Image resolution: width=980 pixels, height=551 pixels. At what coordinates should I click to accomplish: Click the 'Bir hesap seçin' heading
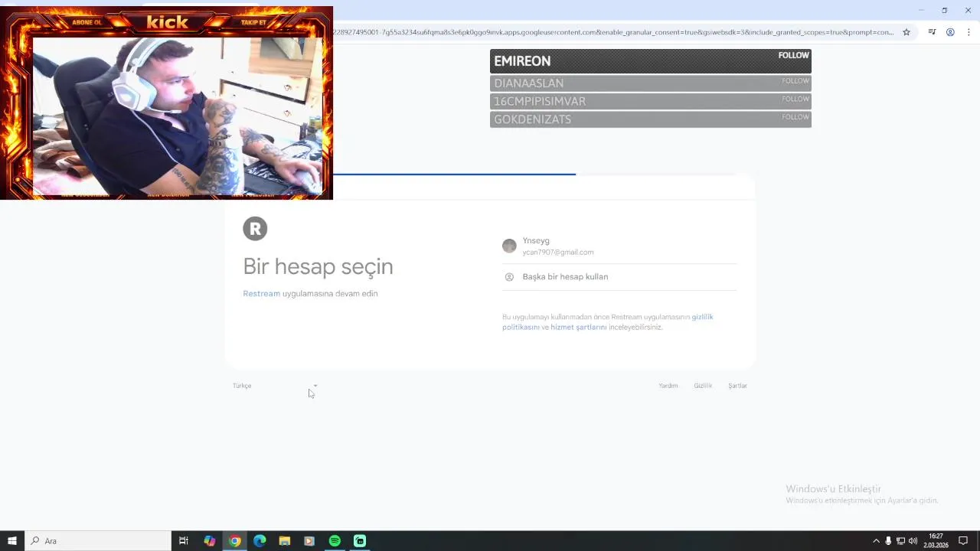318,266
